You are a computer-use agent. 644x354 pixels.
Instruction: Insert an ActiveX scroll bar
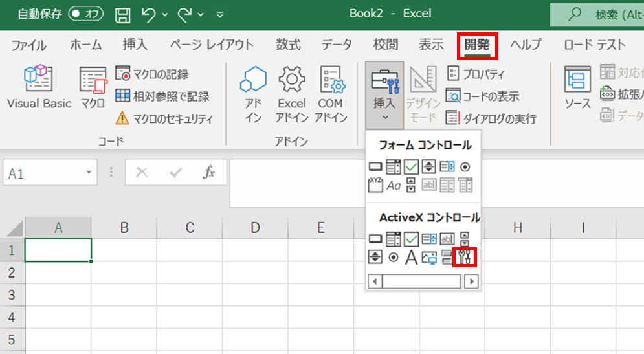(465, 239)
